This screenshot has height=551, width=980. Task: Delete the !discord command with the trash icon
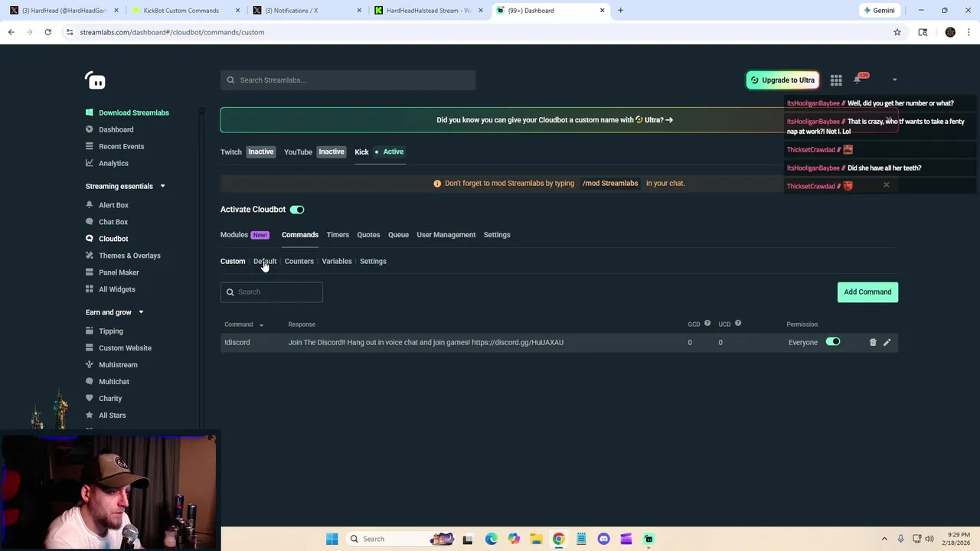873,342
